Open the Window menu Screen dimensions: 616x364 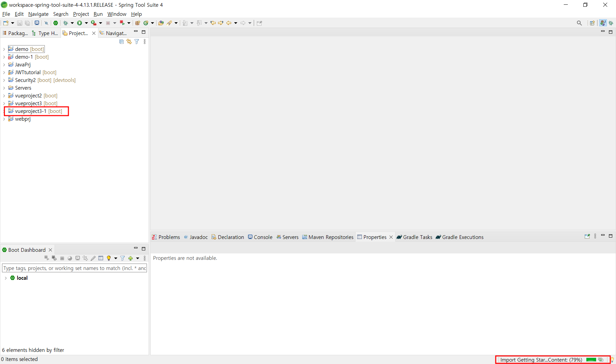tap(117, 14)
